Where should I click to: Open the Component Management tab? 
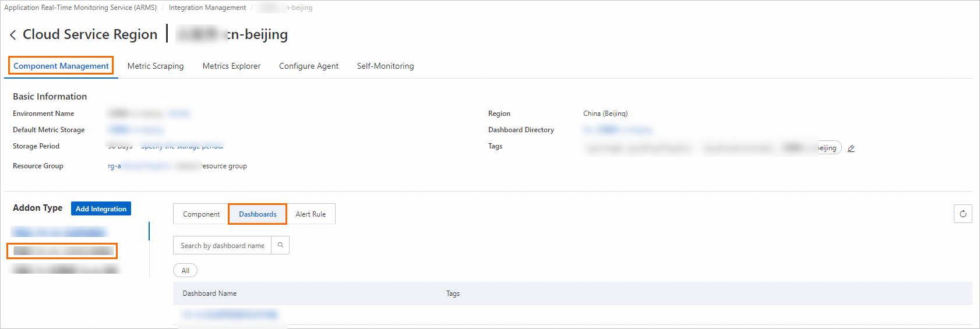(x=61, y=66)
